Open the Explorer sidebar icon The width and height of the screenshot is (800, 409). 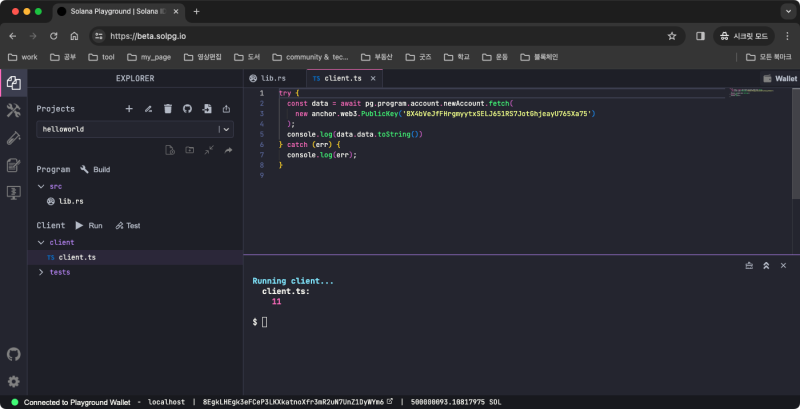[x=14, y=83]
